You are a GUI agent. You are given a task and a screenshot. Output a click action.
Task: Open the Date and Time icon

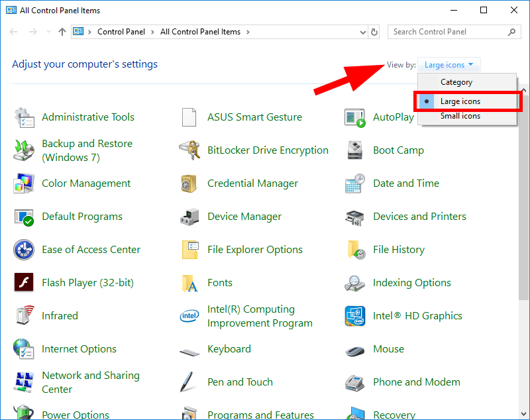[355, 183]
